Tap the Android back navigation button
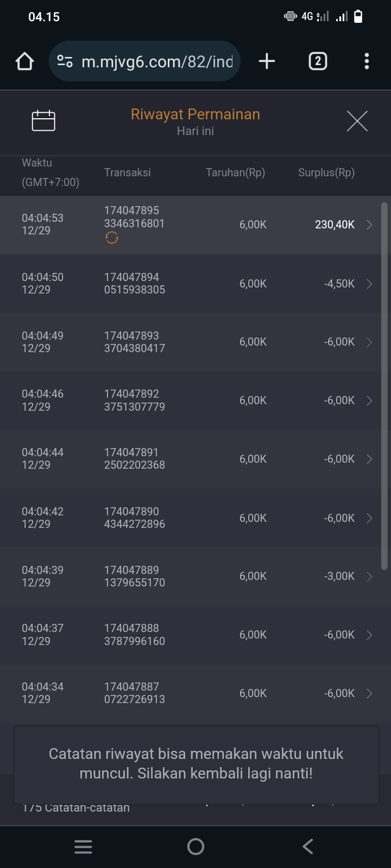Viewport: 391px width, 868px height. click(x=308, y=846)
